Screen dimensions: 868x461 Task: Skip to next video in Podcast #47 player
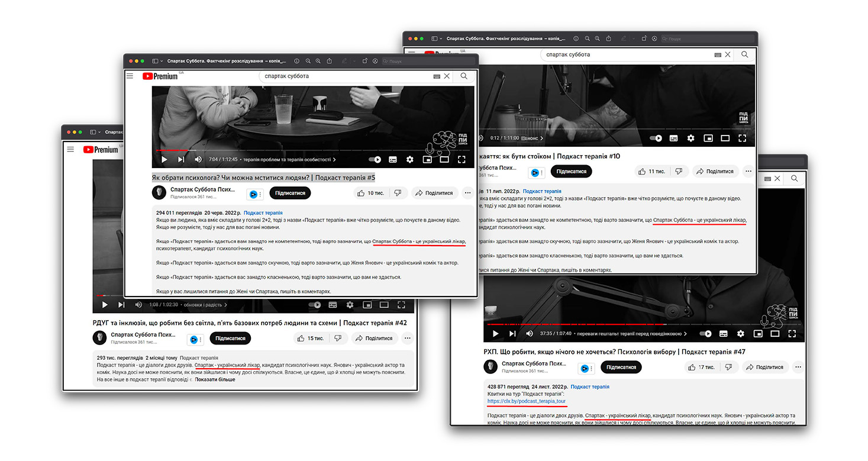pyautogui.click(x=512, y=334)
